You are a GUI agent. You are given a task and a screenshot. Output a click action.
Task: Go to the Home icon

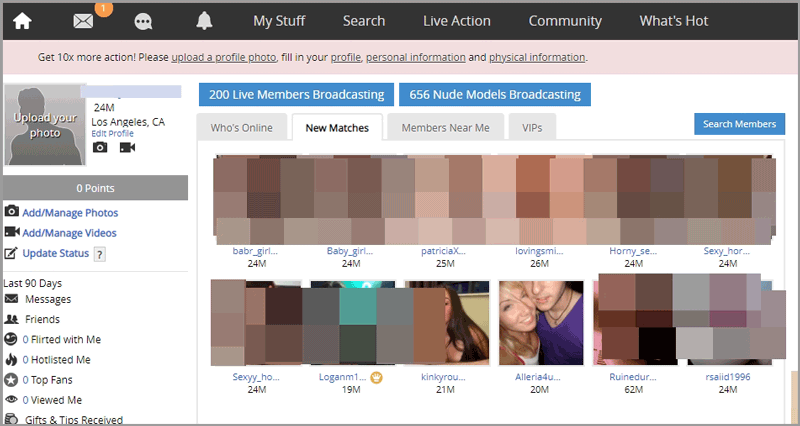[21, 21]
